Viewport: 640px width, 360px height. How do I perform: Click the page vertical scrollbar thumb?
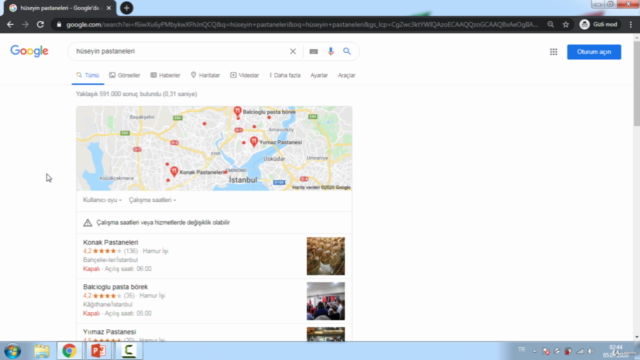(x=637, y=84)
